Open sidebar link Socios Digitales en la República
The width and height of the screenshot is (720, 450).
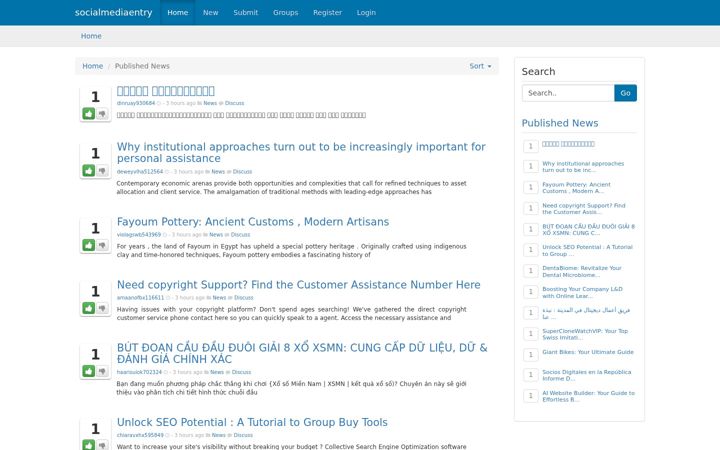click(x=586, y=375)
